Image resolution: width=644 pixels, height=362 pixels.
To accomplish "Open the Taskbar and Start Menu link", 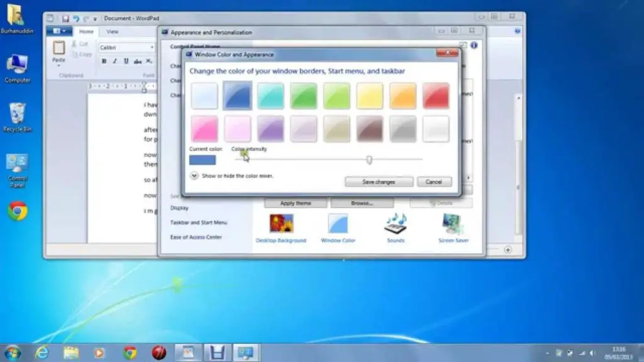I will tap(199, 222).
